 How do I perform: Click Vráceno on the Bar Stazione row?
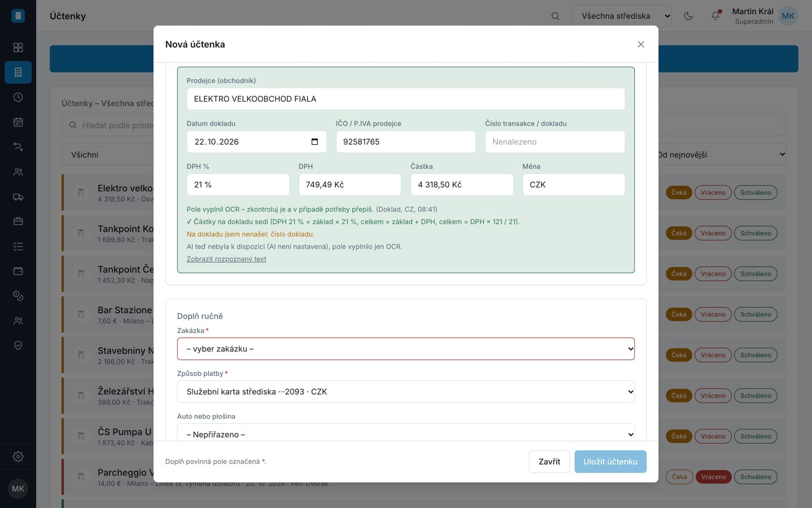(713, 314)
